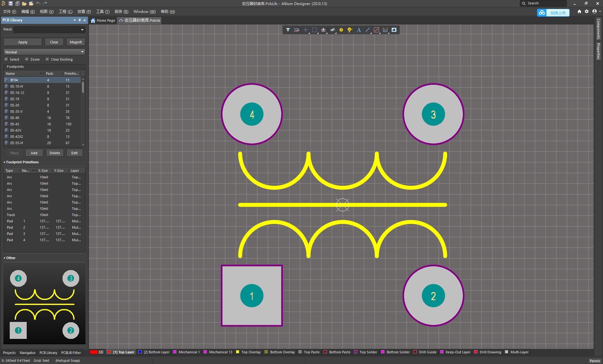603x364 pixels.
Task: Open PCB Library panel options arrow
Action: pos(74,20)
